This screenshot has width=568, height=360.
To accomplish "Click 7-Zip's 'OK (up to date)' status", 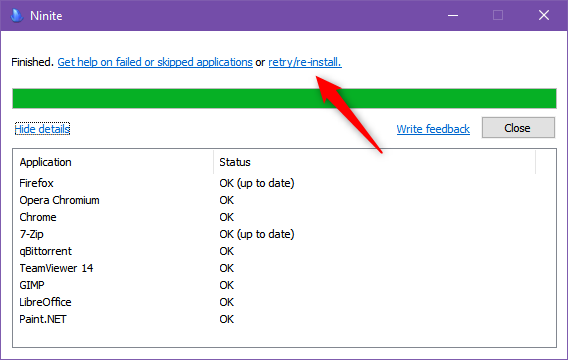I will point(257,234).
